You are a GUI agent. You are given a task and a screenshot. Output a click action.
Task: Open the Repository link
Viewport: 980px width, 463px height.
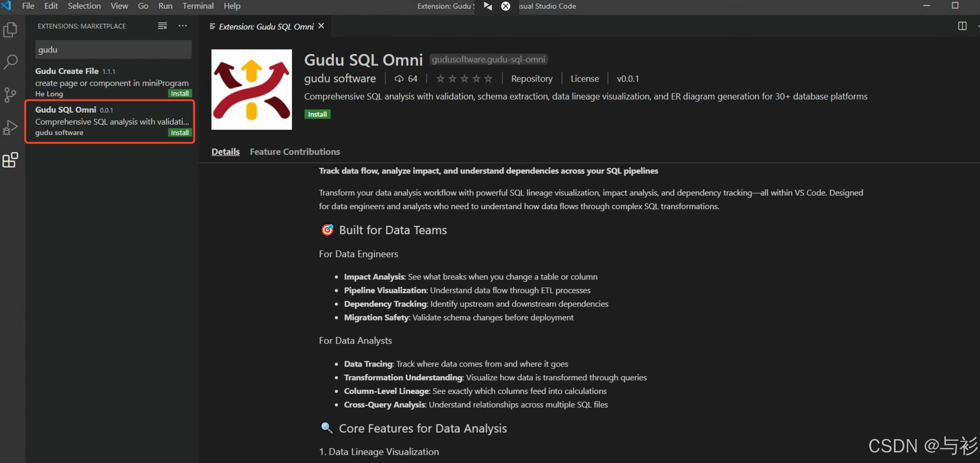pos(532,79)
